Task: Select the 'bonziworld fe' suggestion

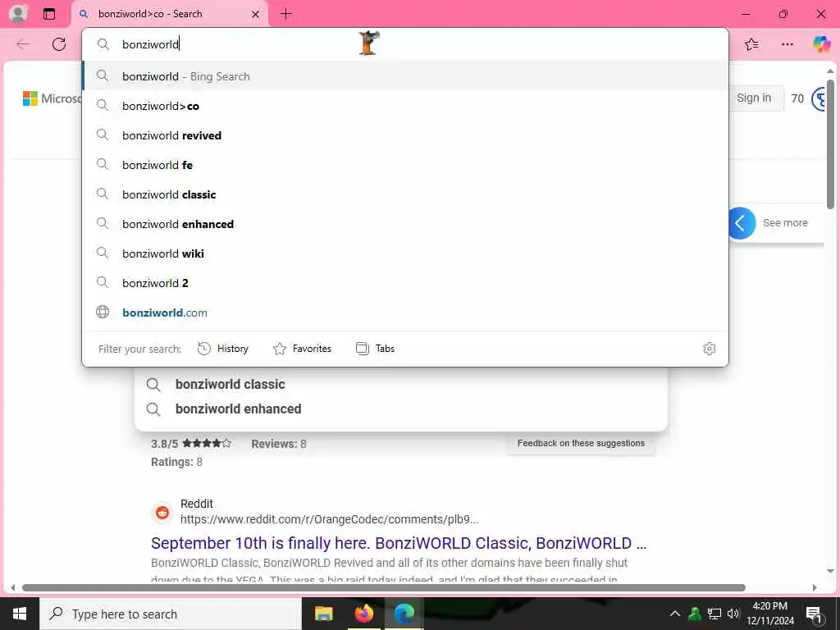Action: 405,165
